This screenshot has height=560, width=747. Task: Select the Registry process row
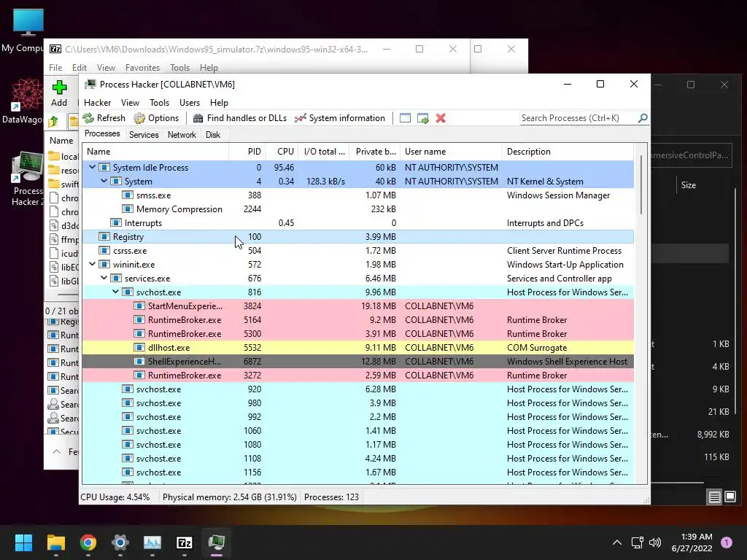click(x=357, y=237)
